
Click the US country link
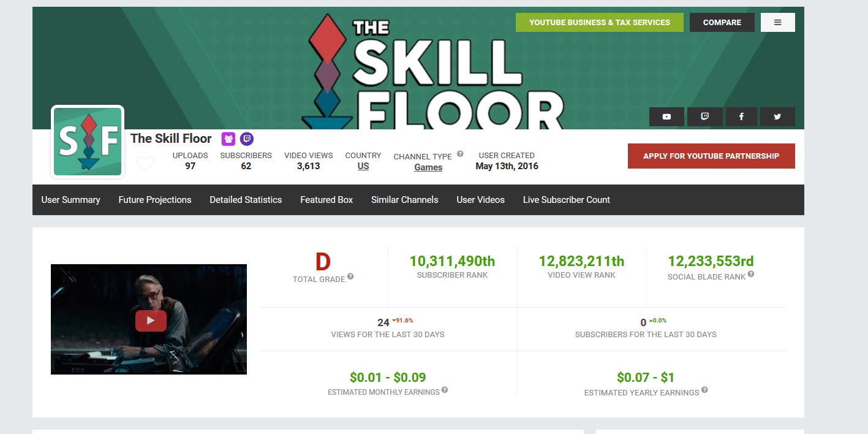click(x=363, y=166)
